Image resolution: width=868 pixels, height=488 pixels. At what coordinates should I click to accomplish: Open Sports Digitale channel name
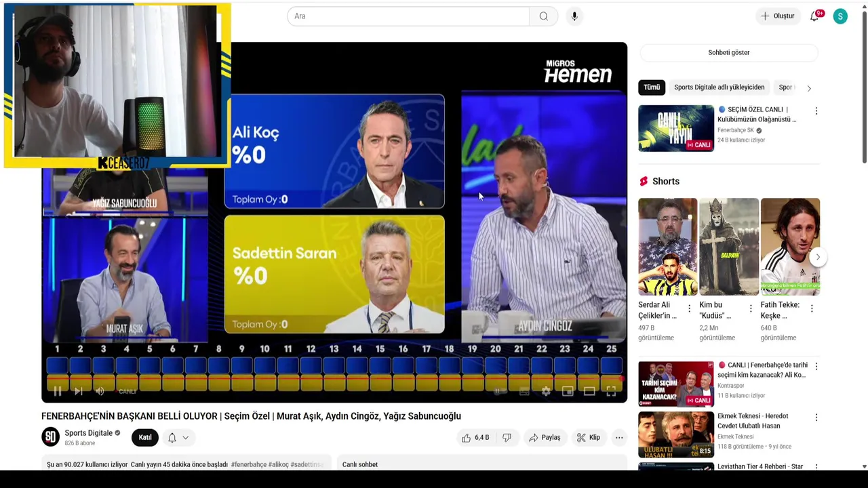[89, 433]
